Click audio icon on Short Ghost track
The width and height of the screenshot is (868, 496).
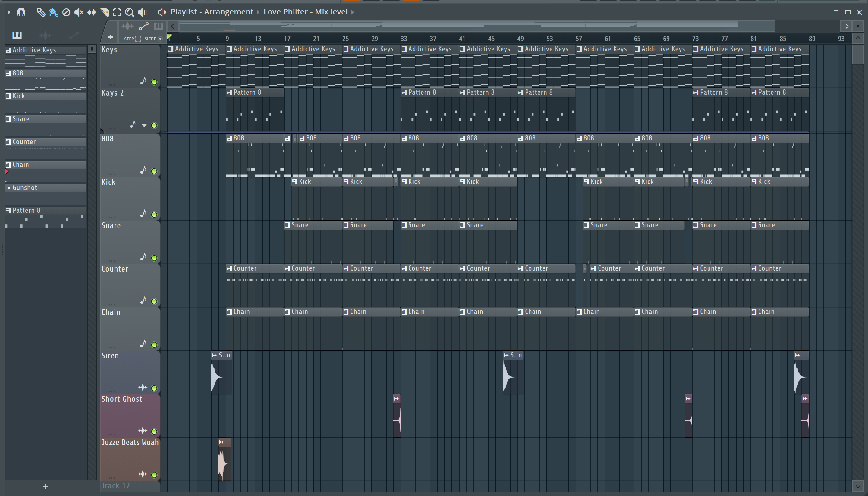point(142,431)
